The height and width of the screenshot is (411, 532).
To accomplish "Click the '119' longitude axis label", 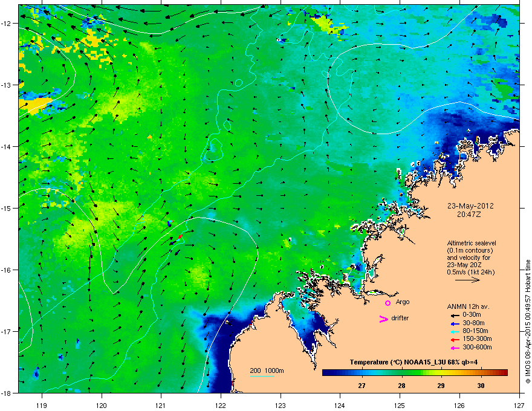I will 42,405.
